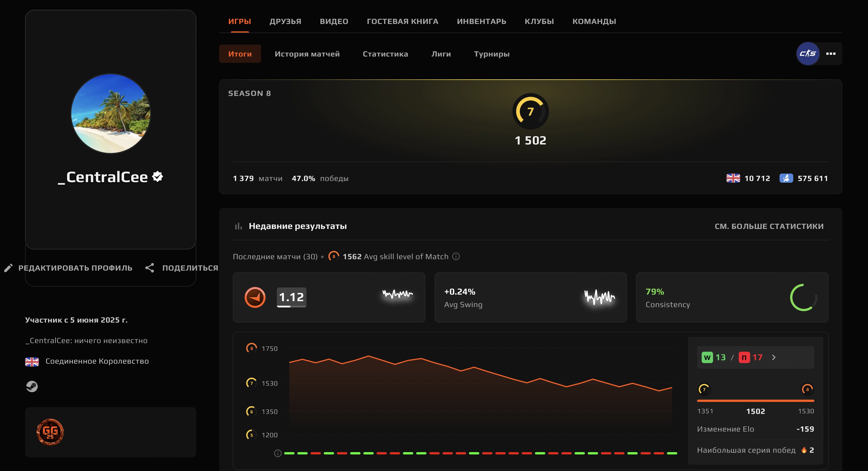Click the 1.12 rating value
Viewport: 868px width, 471px height.
(x=291, y=297)
